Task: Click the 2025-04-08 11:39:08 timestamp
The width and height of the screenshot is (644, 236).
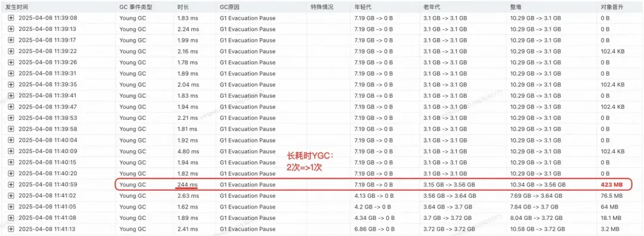Action: (48, 18)
